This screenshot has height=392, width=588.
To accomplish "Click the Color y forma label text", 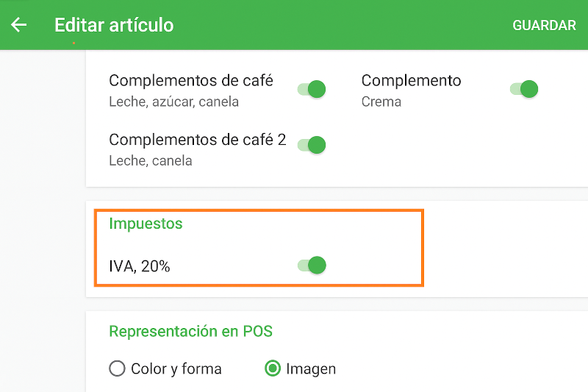I will coord(176,368).
